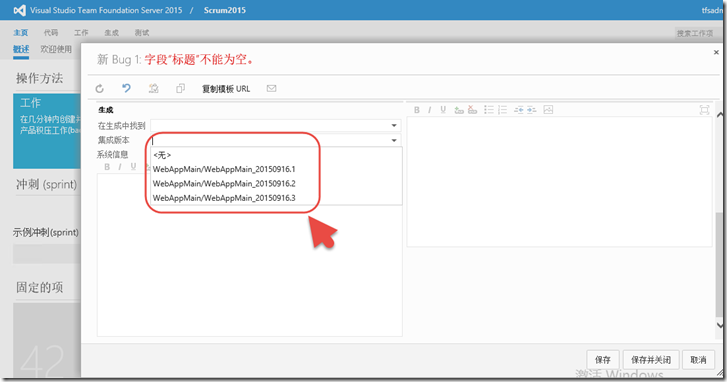Image resolution: width=727 pixels, height=382 pixels.
Task: Revert changes with the blue undo arrow
Action: click(x=126, y=88)
